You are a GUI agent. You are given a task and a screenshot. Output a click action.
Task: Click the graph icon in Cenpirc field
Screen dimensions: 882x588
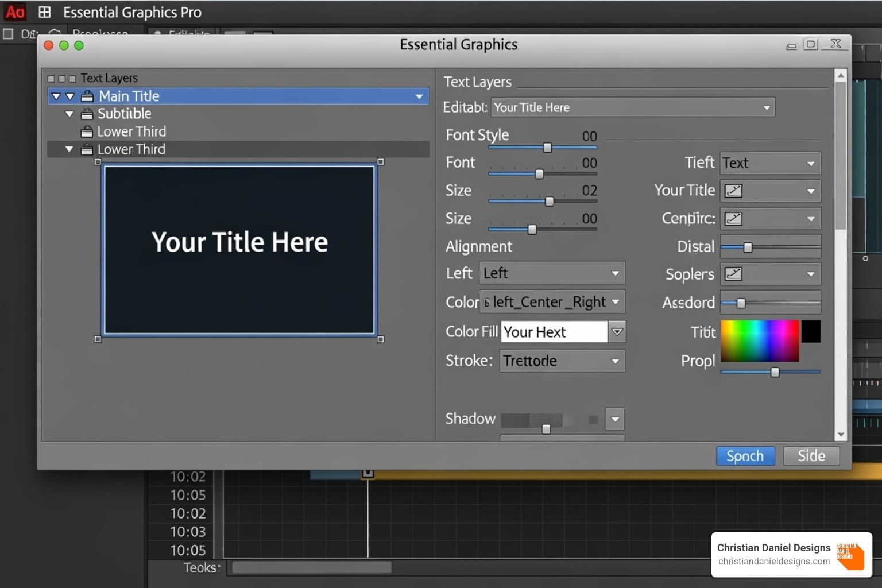[x=733, y=219]
